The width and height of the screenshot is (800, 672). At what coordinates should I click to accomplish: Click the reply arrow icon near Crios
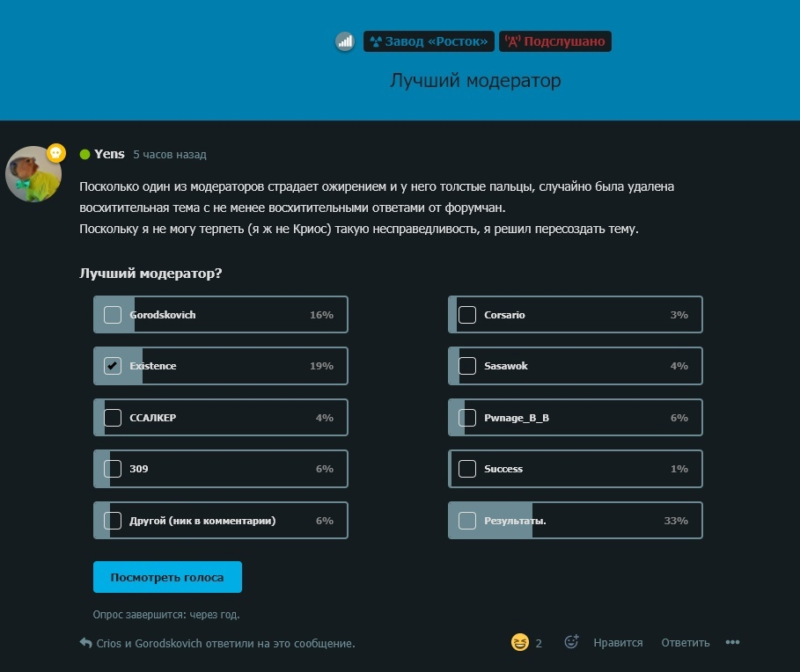click(85, 643)
